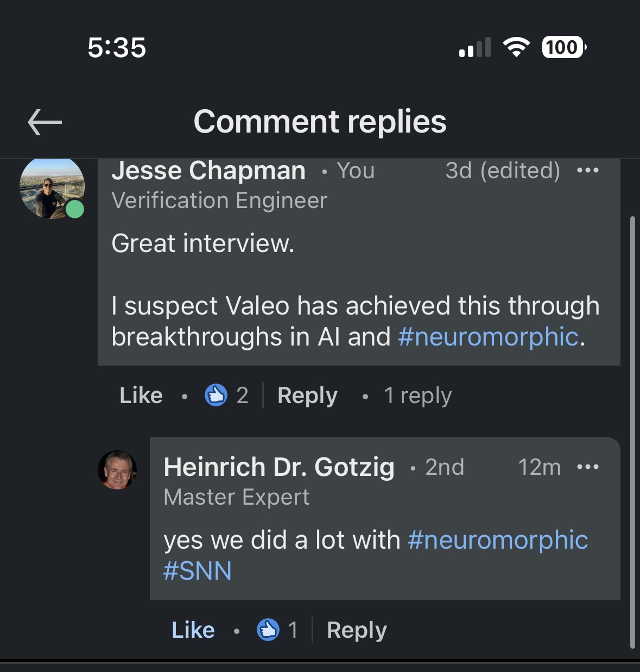View Heinrich Gotzig's profile photo

tap(117, 470)
